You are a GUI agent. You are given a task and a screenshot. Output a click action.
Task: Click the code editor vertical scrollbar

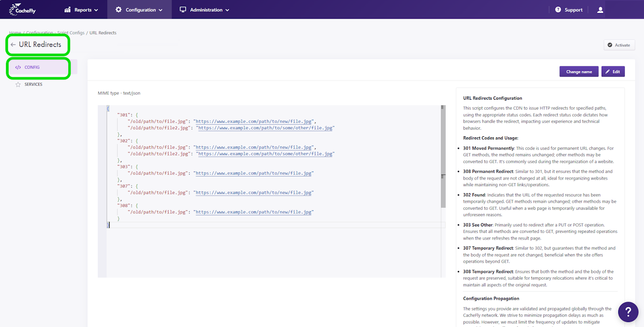click(x=443, y=156)
